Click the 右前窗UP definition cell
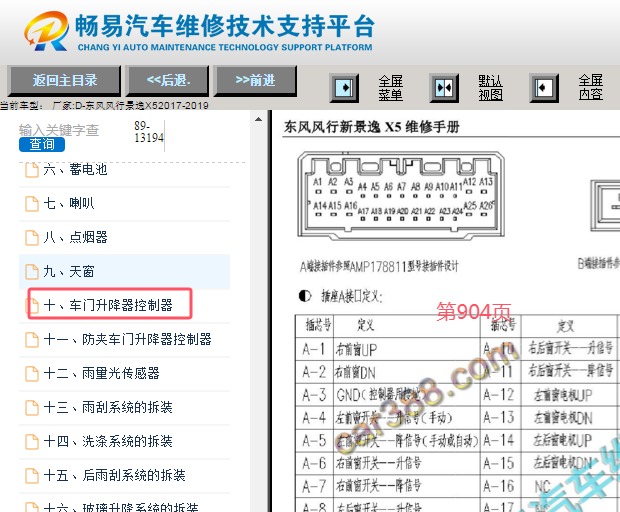Image resolution: width=620 pixels, height=512 pixels. pos(407,349)
